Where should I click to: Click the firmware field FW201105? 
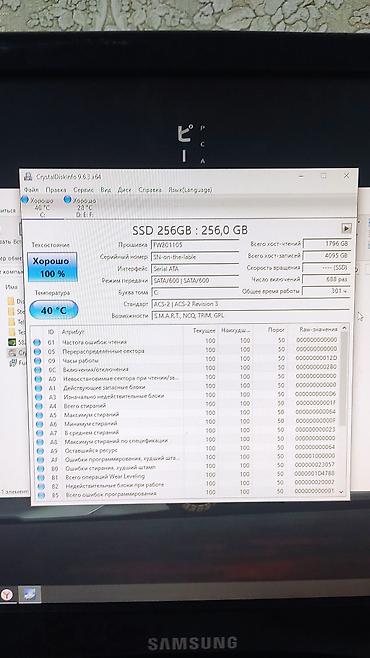[195, 245]
